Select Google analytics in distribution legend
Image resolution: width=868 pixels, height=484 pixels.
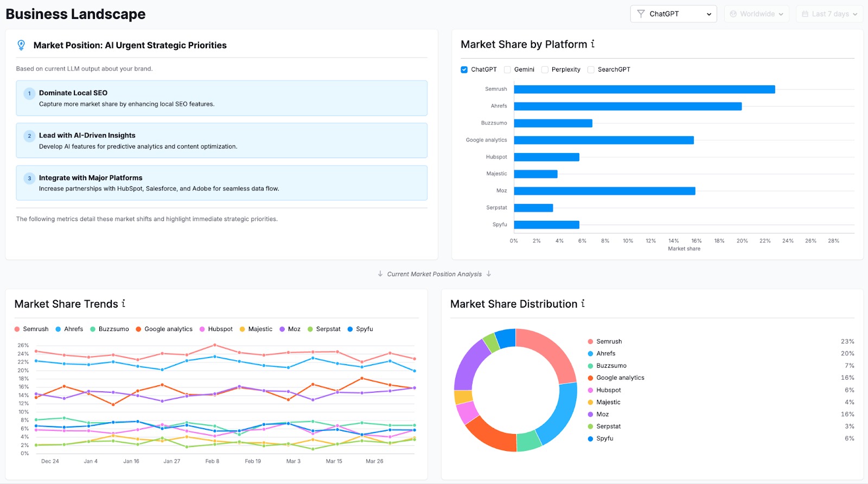tap(616, 378)
